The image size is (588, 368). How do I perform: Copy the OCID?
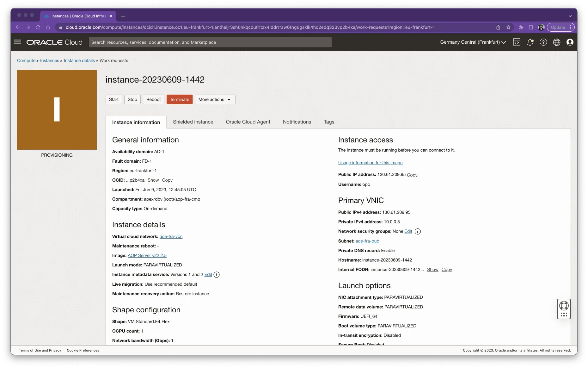[167, 180]
